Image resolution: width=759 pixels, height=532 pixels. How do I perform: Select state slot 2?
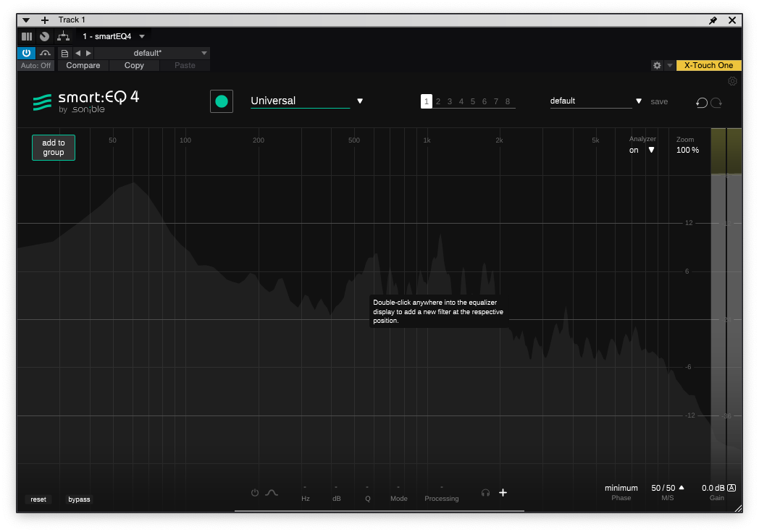[438, 101]
